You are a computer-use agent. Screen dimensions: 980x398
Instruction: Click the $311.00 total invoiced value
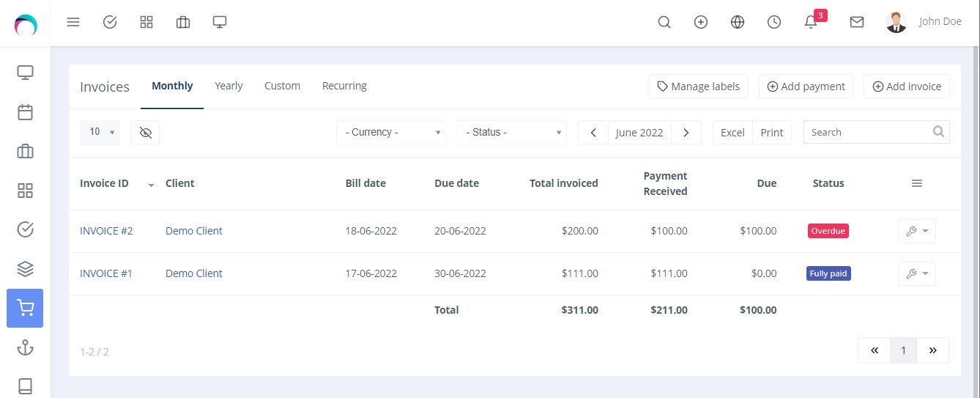coord(580,310)
